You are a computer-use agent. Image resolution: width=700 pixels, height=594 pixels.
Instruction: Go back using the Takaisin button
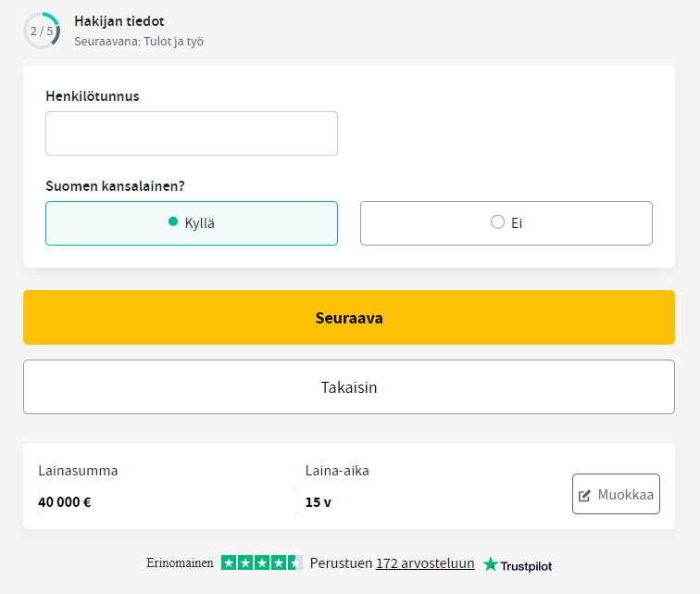click(349, 387)
